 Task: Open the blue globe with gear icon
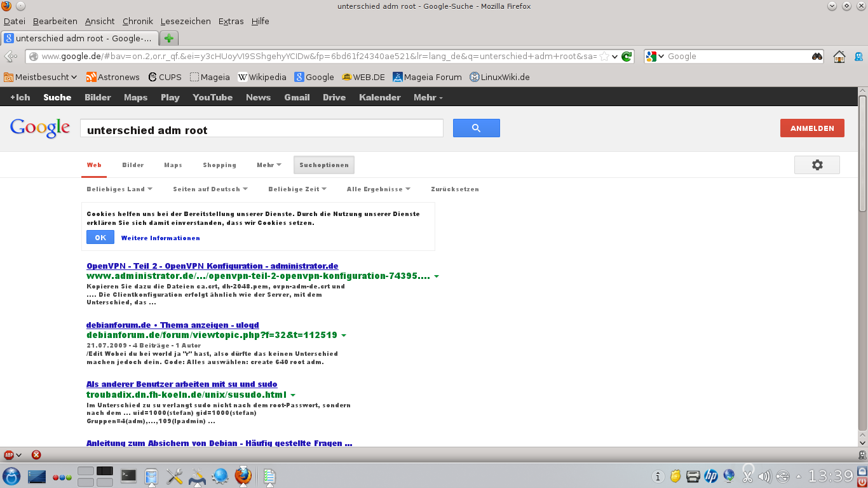220,476
